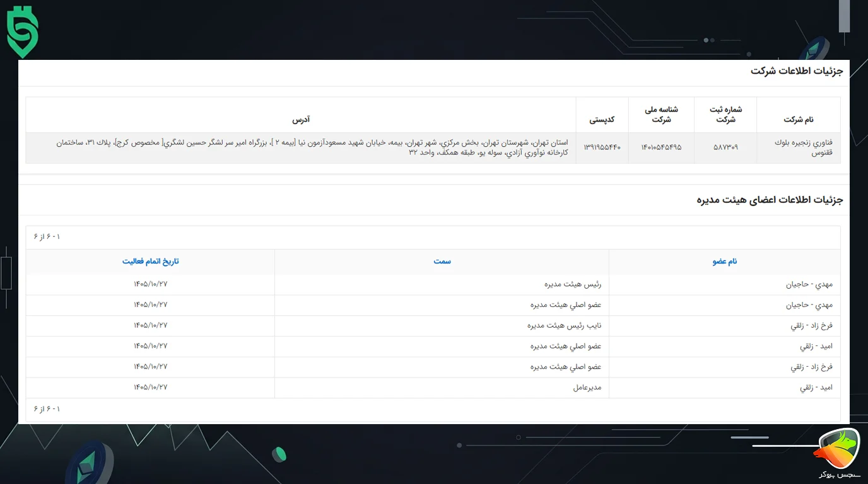Select 'مهدي - حاجيان' in the عضو اصلي row
Image resolution: width=868 pixels, height=484 pixels.
pos(809,306)
